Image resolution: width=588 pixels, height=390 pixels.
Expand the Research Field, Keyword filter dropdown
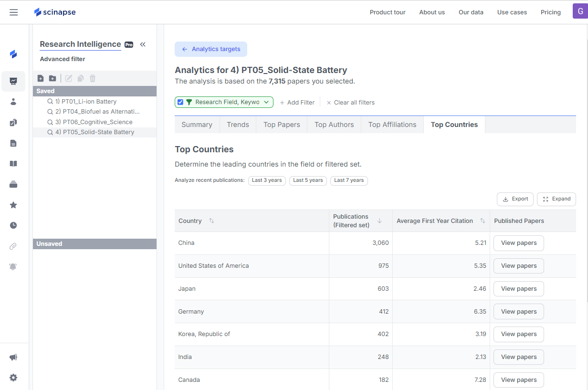point(266,102)
